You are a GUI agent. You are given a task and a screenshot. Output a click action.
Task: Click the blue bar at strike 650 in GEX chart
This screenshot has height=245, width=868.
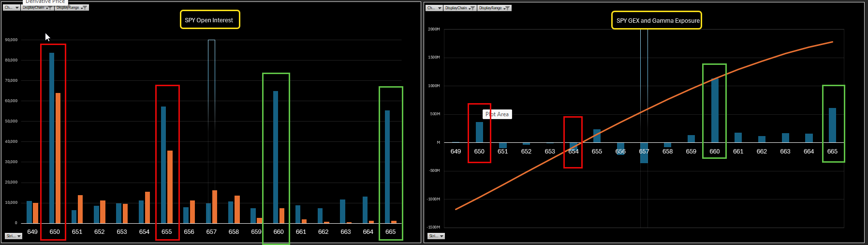click(x=479, y=132)
